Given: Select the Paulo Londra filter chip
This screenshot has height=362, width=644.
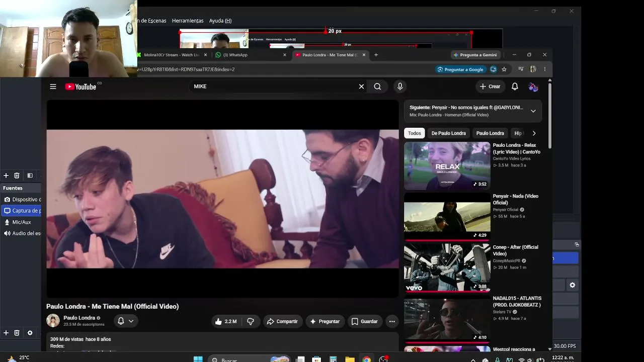Looking at the screenshot, I should coord(490,133).
